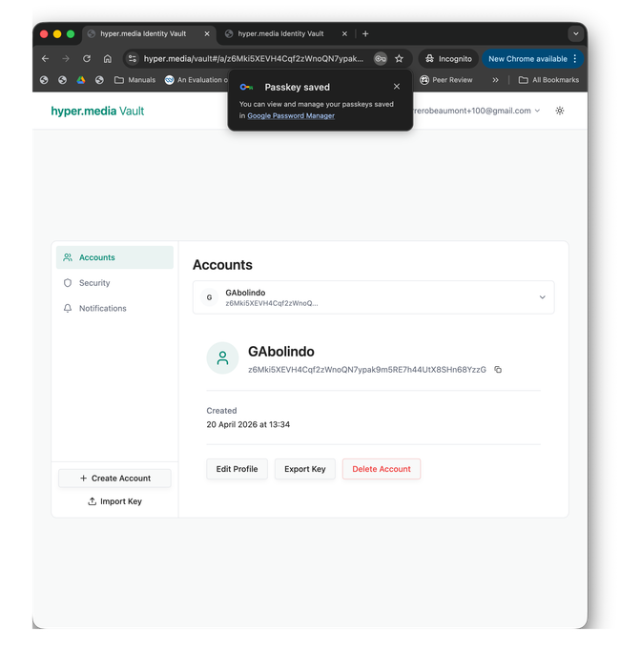Go to the browser home page
The height and width of the screenshot is (672, 620).
pyautogui.click(x=107, y=58)
